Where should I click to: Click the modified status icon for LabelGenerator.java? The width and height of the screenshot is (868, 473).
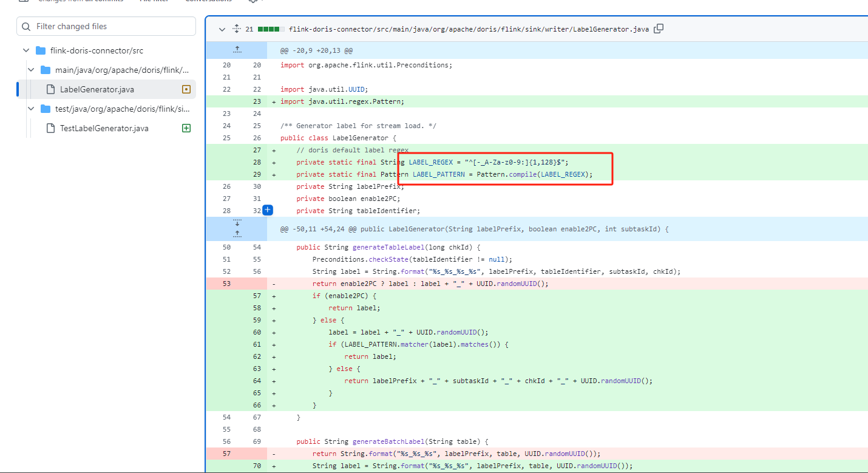(186, 89)
